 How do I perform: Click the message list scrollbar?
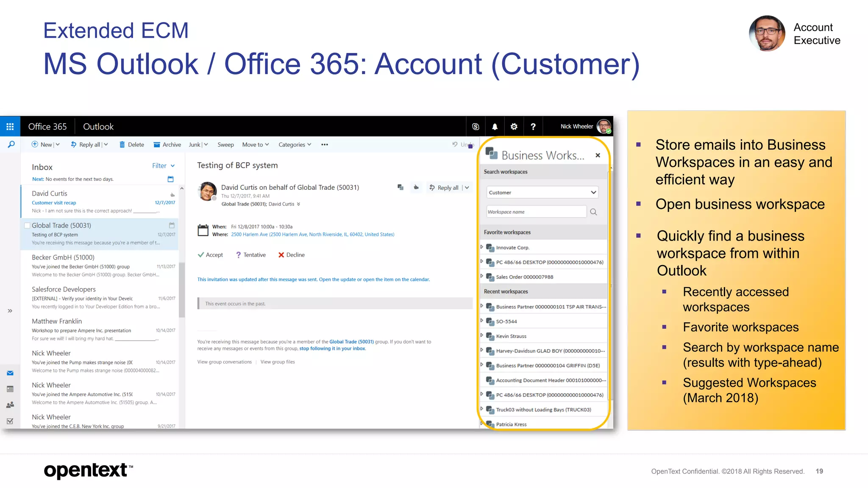point(182,290)
